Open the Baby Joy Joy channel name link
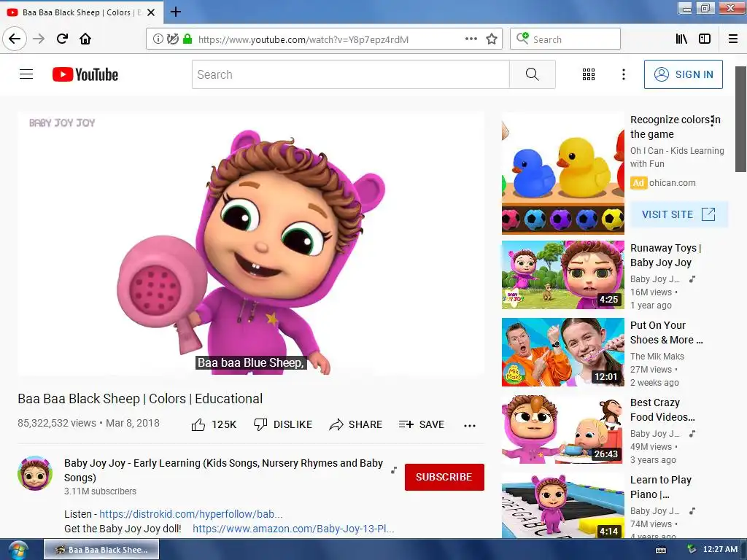The height and width of the screenshot is (560, 747). 223,470
